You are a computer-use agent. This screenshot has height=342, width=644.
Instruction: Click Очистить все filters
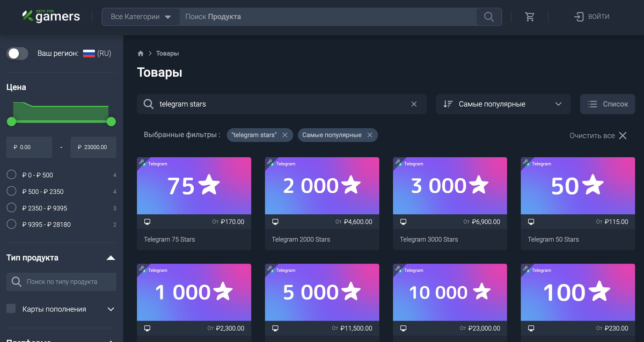click(592, 136)
